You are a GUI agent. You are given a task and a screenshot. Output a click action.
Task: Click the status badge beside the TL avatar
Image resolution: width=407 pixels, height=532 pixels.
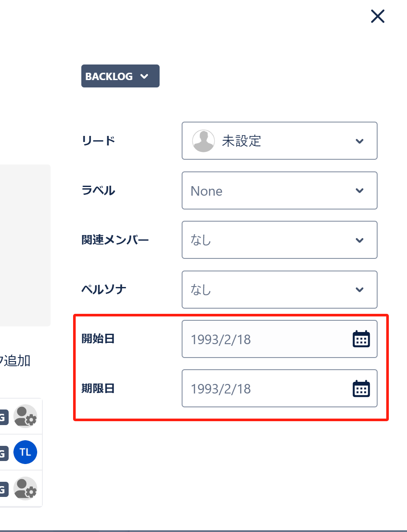3,453
